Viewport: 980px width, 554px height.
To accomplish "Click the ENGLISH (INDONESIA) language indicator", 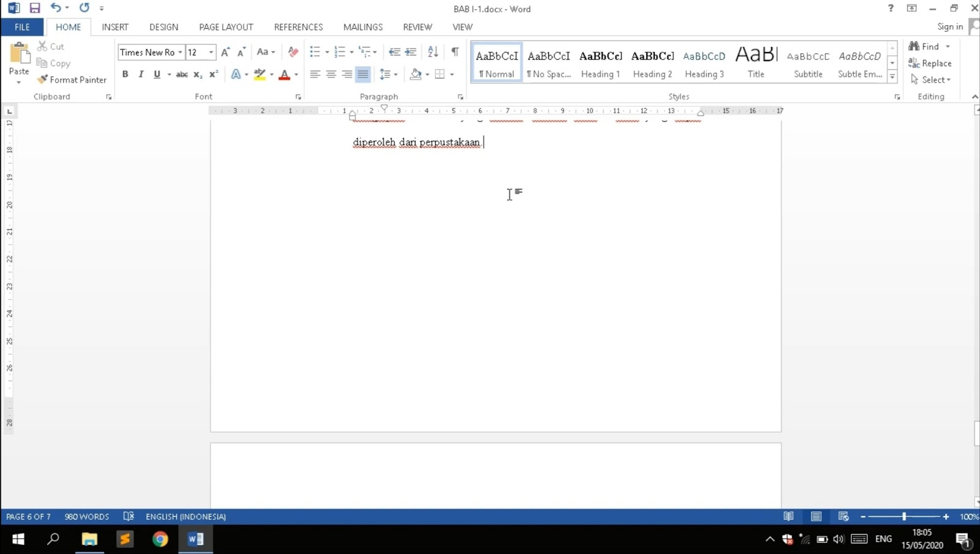I will click(x=186, y=517).
